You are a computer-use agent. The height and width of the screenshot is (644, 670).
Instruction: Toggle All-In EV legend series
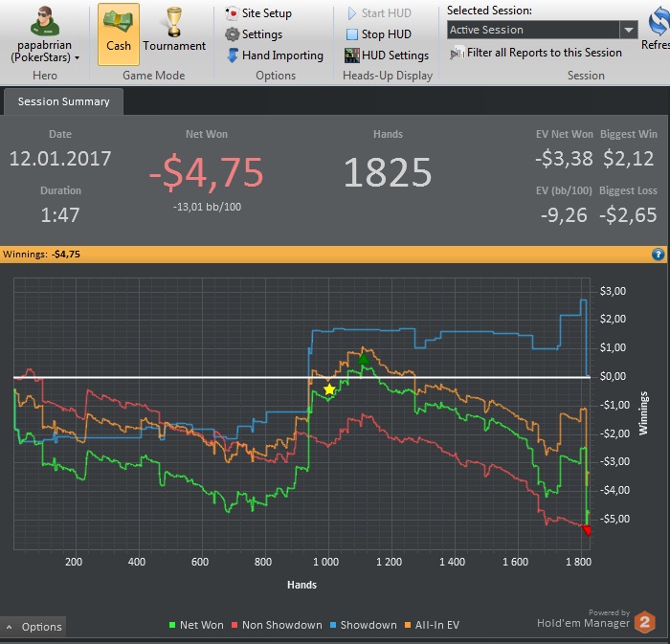coord(432,625)
